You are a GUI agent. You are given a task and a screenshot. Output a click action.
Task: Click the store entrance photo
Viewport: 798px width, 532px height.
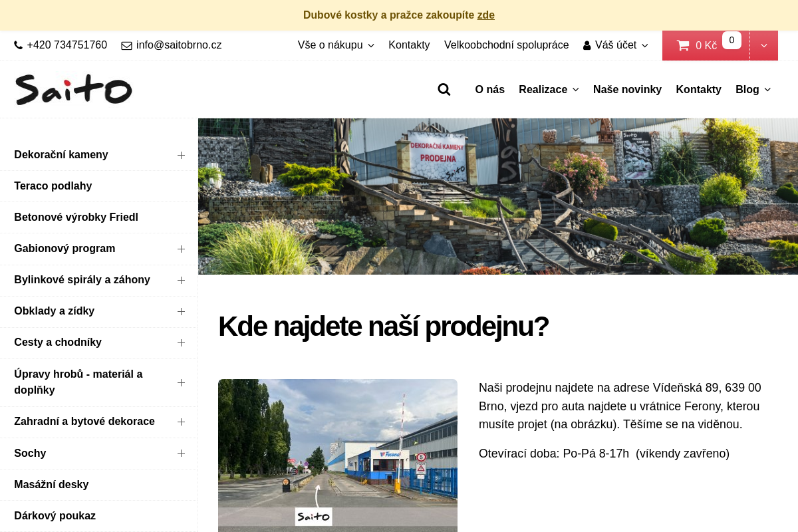click(338, 455)
